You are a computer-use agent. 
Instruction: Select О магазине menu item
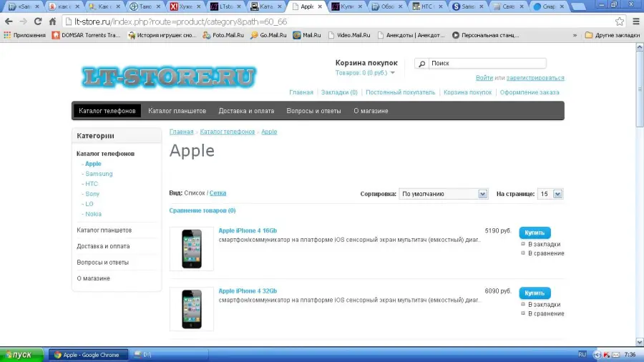[371, 111]
